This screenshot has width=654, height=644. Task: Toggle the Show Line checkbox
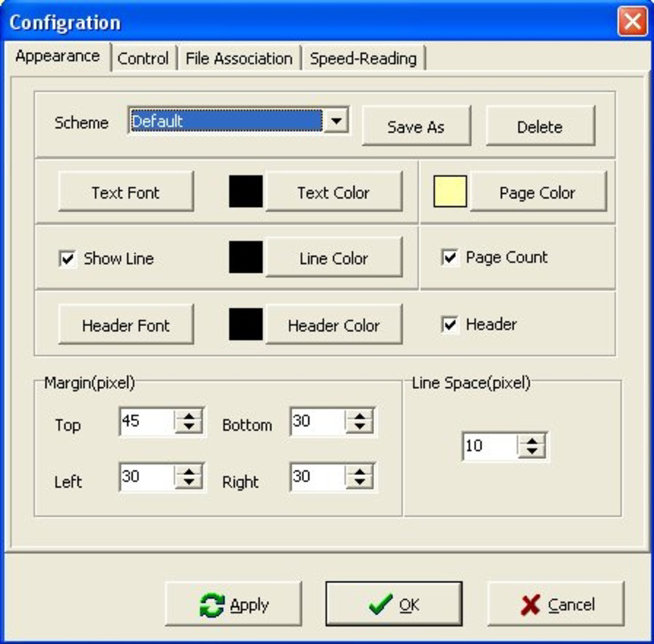click(x=68, y=258)
